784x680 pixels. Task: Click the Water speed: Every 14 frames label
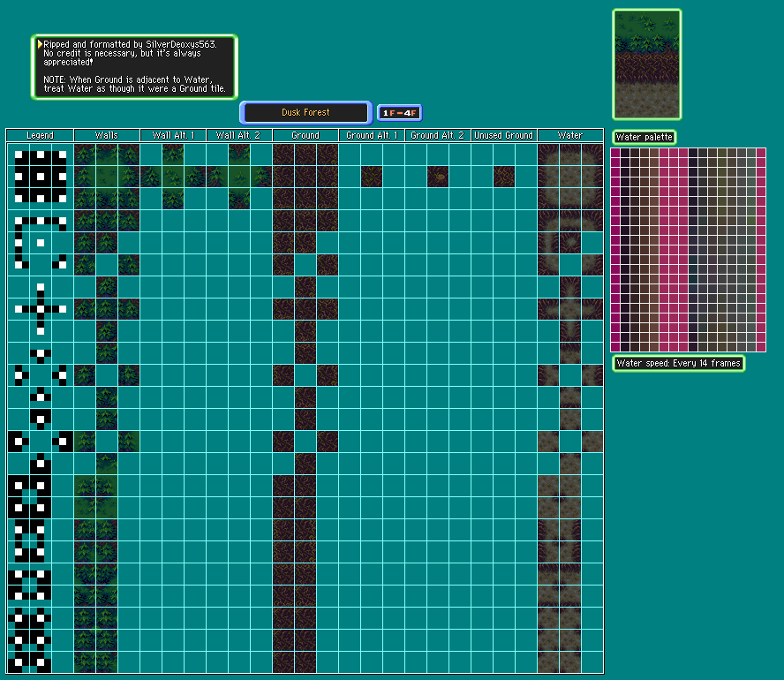(x=679, y=364)
